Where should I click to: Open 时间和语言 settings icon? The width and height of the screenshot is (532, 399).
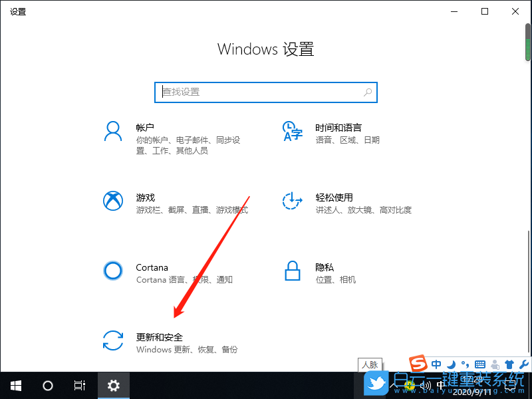click(x=293, y=132)
